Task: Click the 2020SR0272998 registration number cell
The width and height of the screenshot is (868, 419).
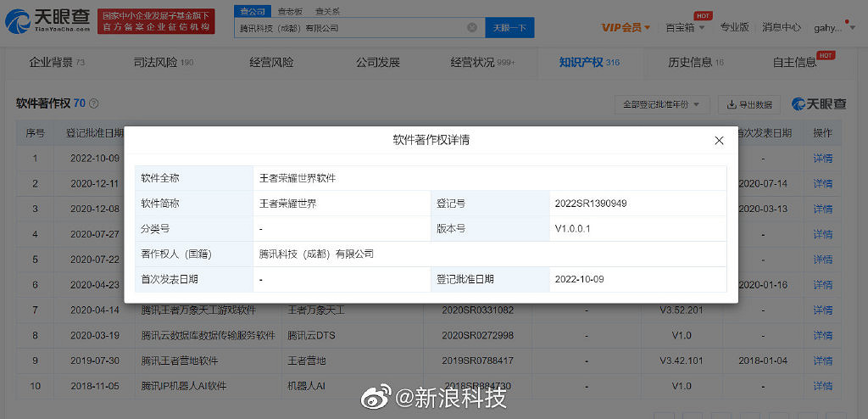Action: pos(478,335)
